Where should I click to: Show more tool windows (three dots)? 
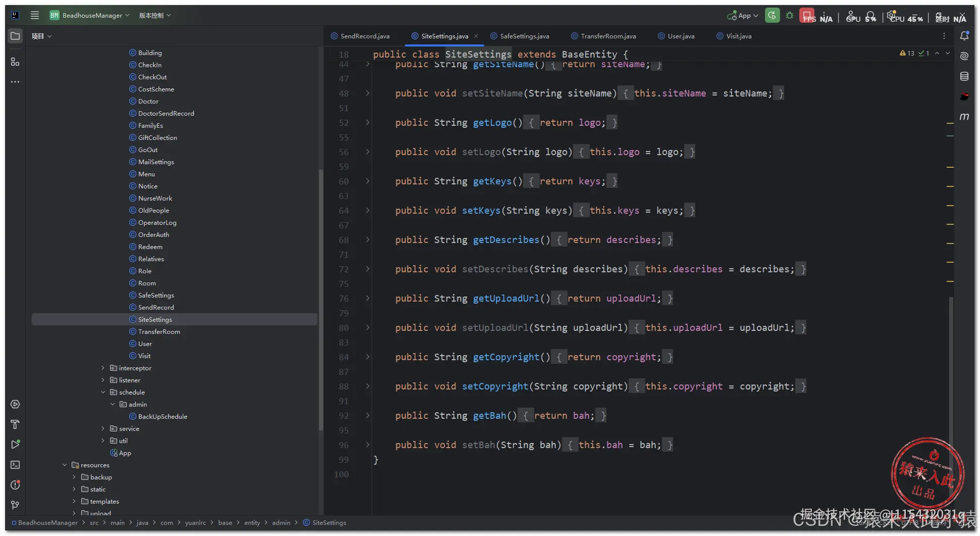[x=15, y=81]
